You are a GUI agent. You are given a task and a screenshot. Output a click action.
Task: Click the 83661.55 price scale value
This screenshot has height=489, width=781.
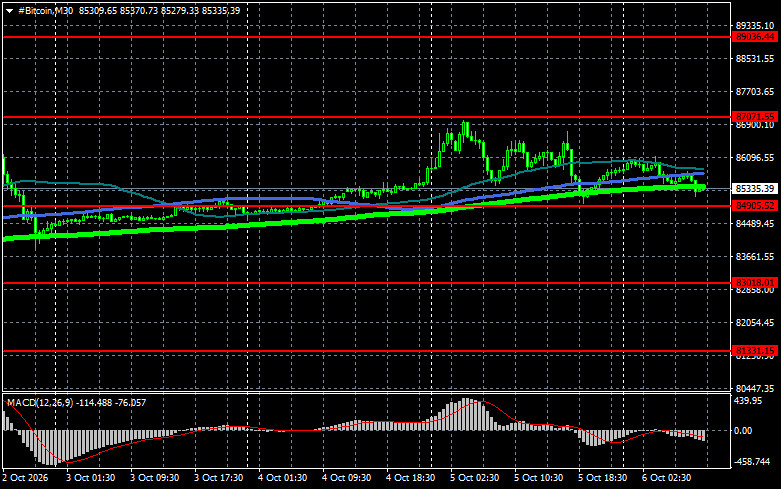[x=755, y=256]
